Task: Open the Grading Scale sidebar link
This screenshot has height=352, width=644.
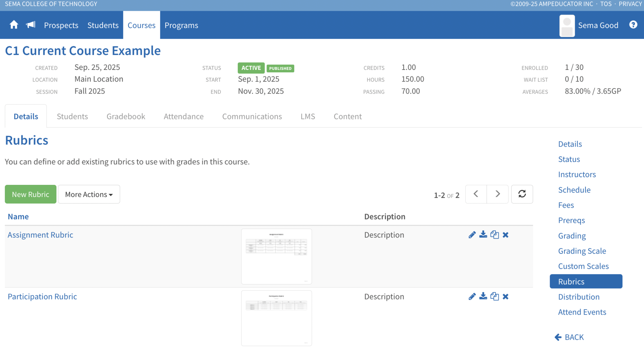Action: coord(582,251)
